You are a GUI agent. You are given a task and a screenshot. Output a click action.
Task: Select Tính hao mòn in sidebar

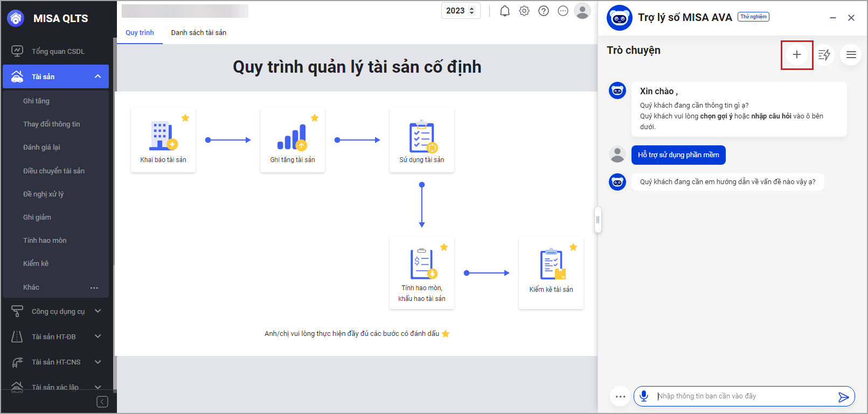pos(45,240)
